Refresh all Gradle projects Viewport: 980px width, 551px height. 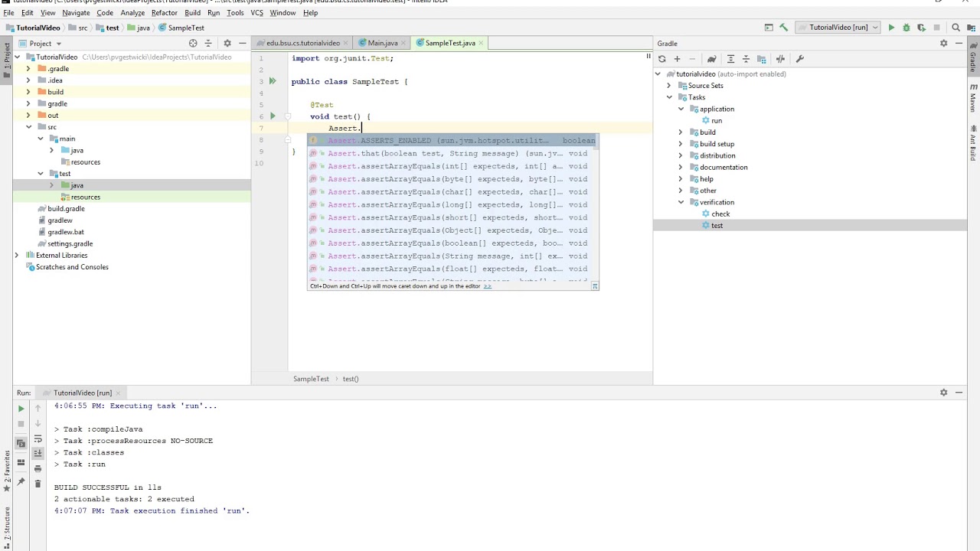coord(661,59)
